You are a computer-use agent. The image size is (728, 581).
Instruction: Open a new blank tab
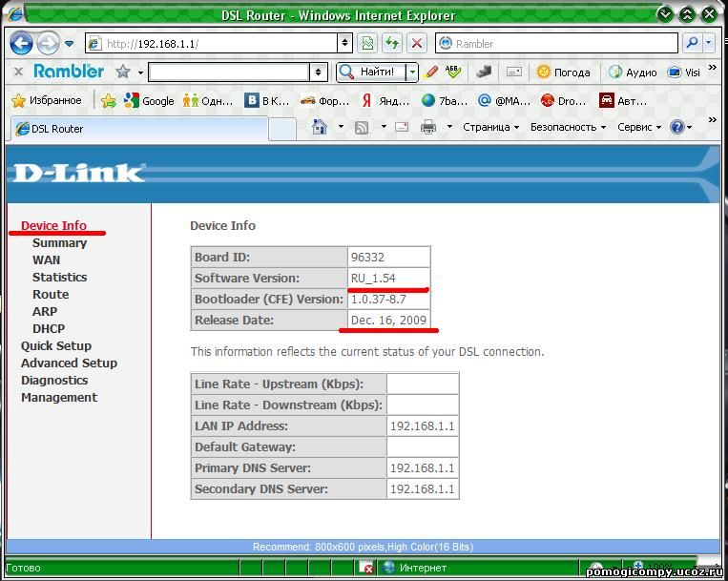[282, 129]
